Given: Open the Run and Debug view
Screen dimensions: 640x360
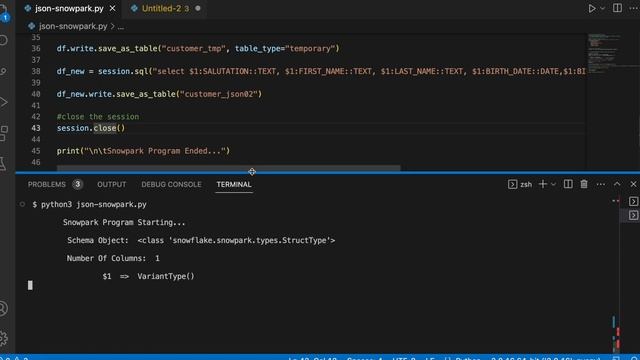Looking at the screenshot, I should click(x=4, y=102).
